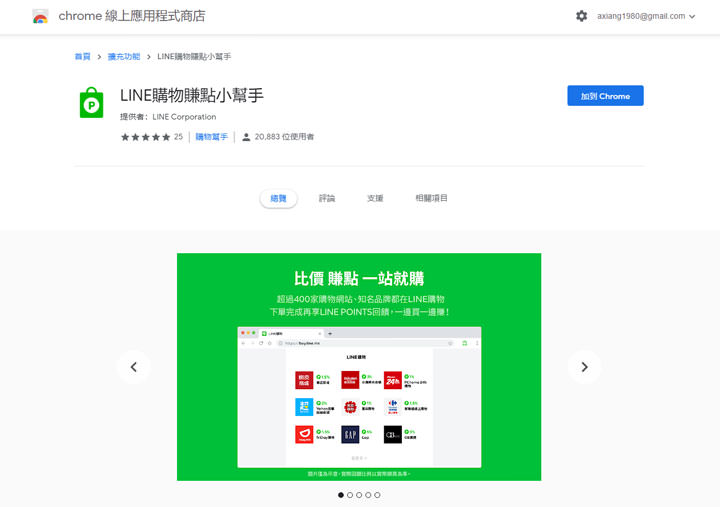
Task: Show previous screenshot with left arrow
Action: tap(134, 367)
